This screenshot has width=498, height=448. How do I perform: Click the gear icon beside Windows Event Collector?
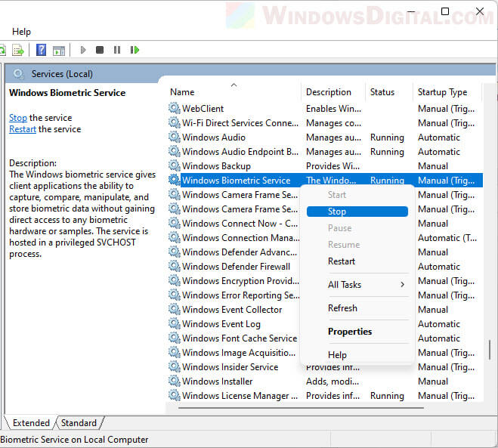pyautogui.click(x=174, y=309)
